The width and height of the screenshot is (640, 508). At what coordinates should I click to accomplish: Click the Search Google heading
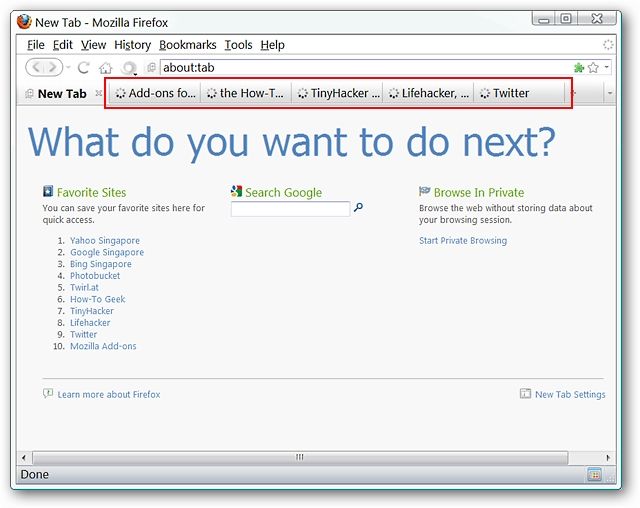point(284,192)
